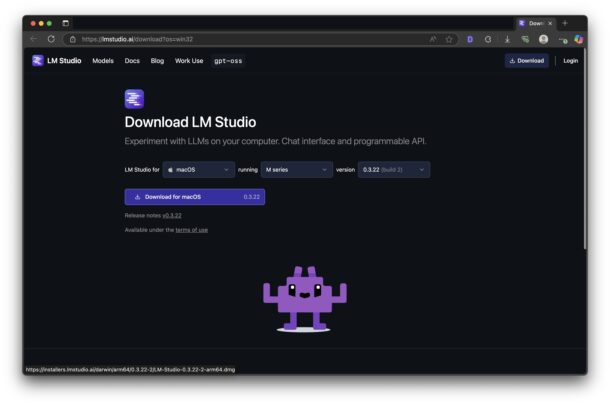610x405 pixels.
Task: Open the 0.3.22 version dropdown
Action: point(394,170)
